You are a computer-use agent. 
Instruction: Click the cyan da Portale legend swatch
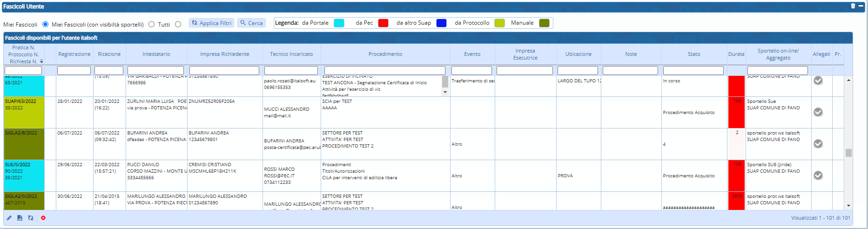(339, 23)
